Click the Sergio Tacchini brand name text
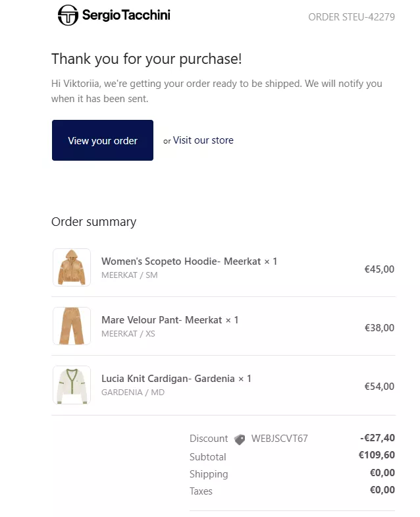The height and width of the screenshot is (517, 420). click(x=126, y=15)
